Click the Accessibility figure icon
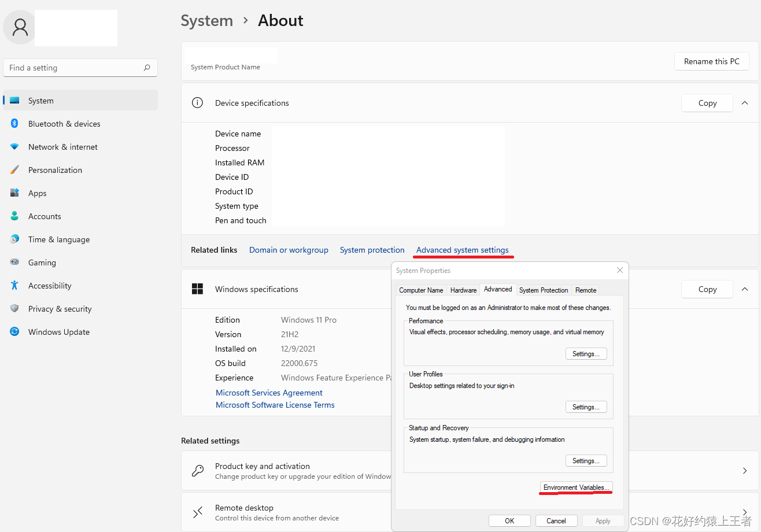Screen dimensions: 761x532 click(14, 286)
